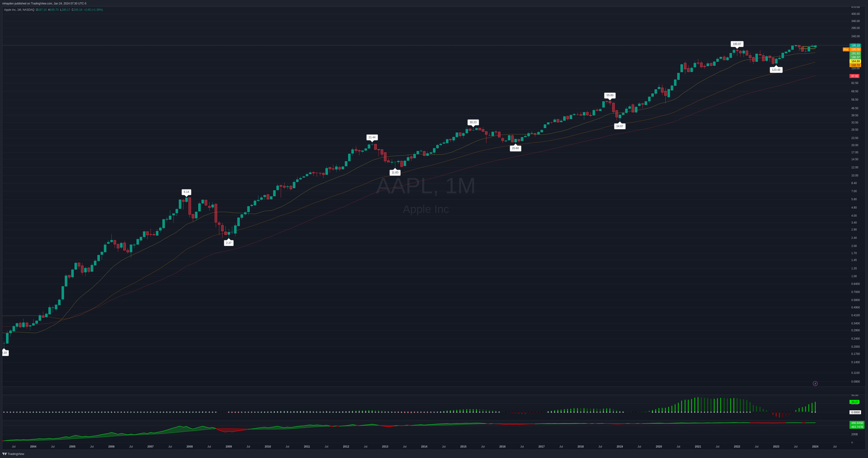Click the green 30.27 indicator value tag
Viewport: 868px width, 458px height.
pyautogui.click(x=855, y=402)
